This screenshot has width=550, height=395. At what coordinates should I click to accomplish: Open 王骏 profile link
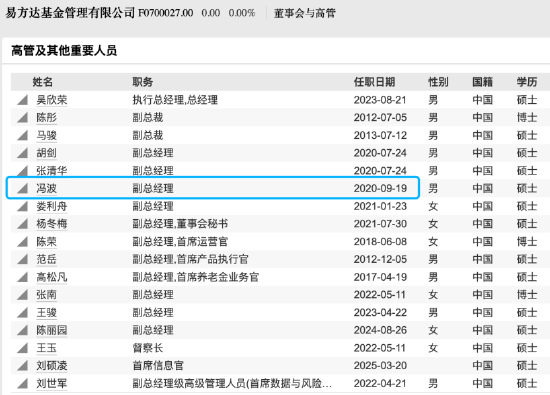(47, 313)
